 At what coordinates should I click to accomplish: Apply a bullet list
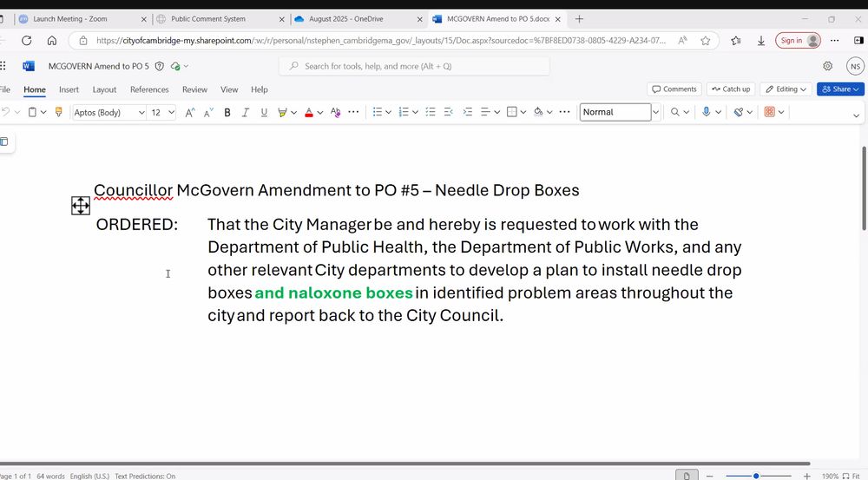pos(377,112)
